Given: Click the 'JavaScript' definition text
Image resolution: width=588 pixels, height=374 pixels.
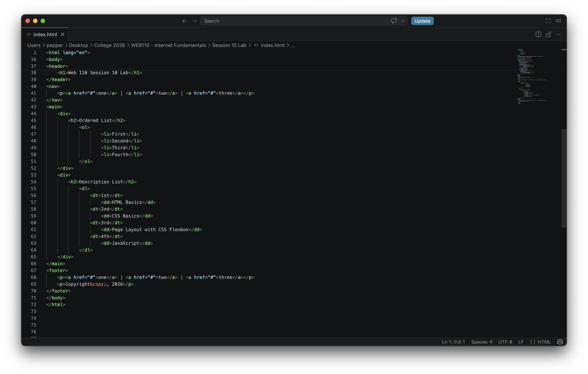Looking at the screenshot, I should tap(125, 243).
